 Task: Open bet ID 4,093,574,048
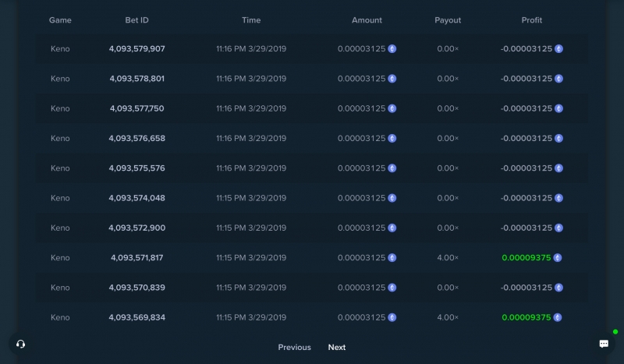pos(137,198)
